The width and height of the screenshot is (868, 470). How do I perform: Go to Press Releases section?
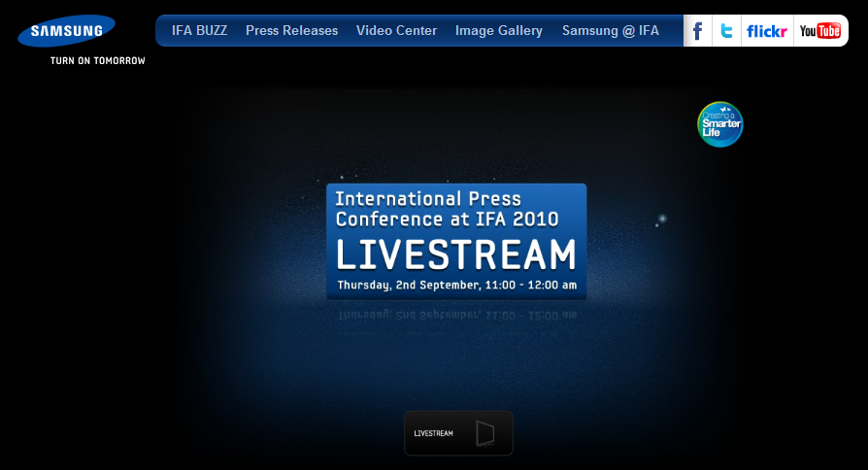pos(291,31)
